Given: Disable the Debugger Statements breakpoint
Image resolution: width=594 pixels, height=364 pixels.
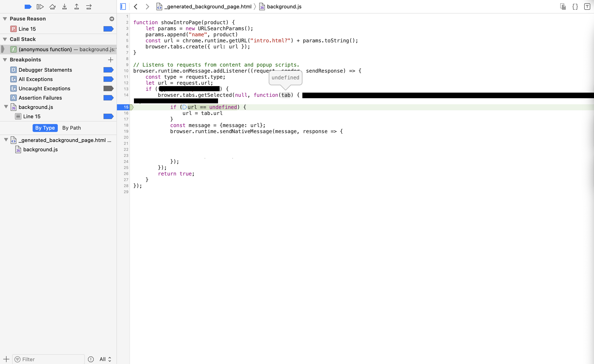Looking at the screenshot, I should 108,70.
